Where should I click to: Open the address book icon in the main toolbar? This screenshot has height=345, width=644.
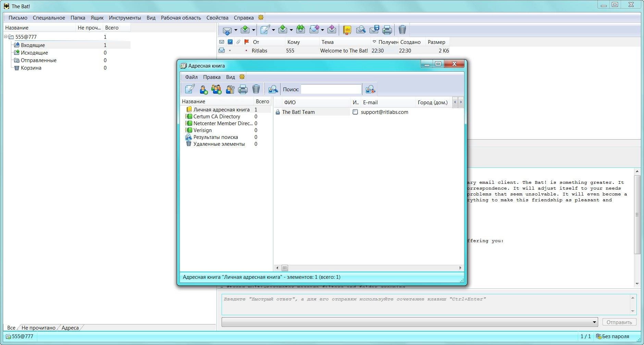click(x=347, y=30)
